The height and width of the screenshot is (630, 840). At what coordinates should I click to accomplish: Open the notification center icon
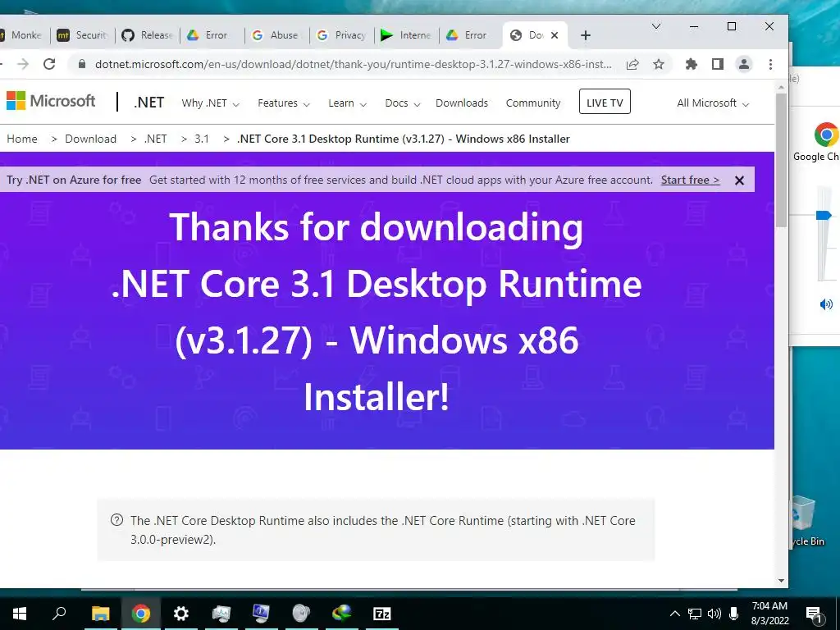pyautogui.click(x=814, y=614)
